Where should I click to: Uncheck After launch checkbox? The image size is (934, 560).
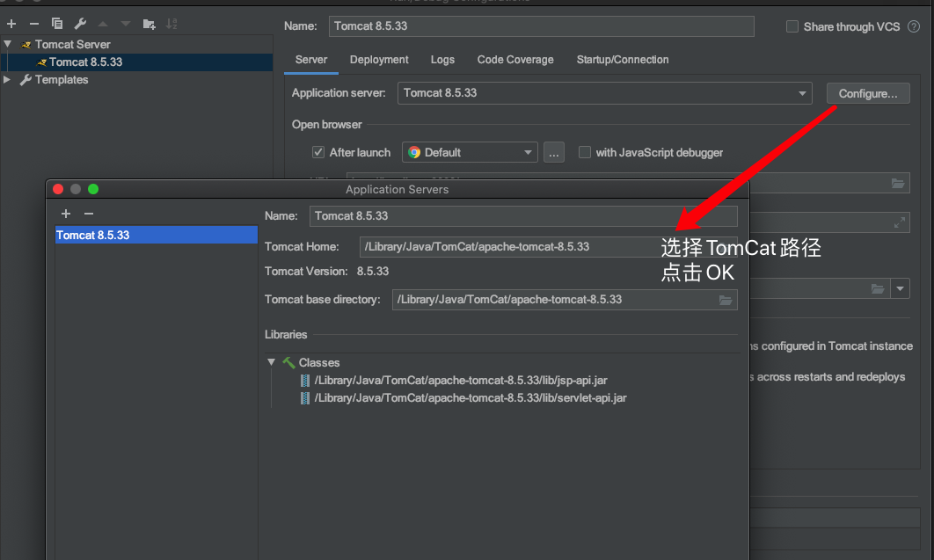[x=318, y=152]
